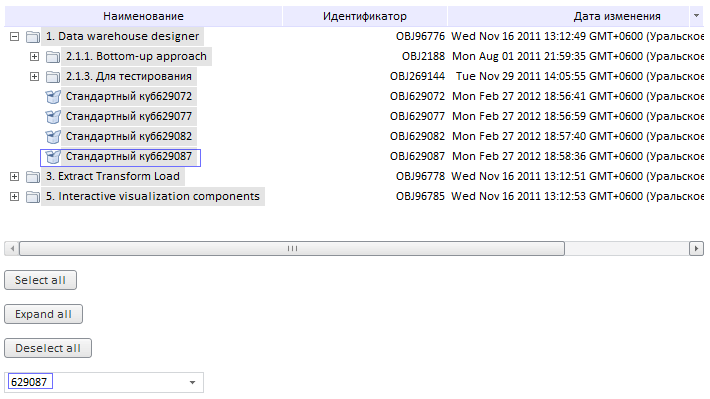710x399 pixels.
Task: Sort by the Дата изменения column header
Action: [x=617, y=16]
